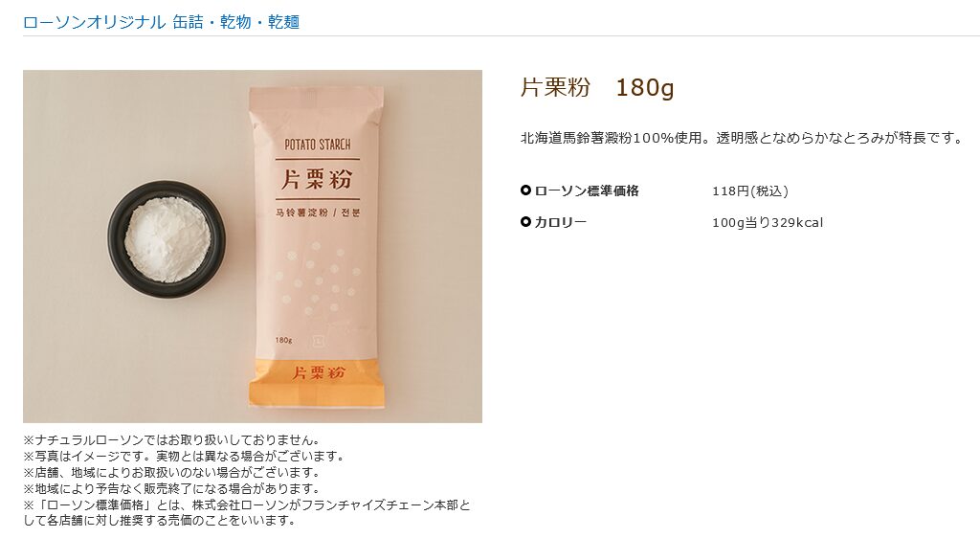Click the 予告なく販売終了 notice line
This screenshot has height=538, width=980.
point(172,488)
